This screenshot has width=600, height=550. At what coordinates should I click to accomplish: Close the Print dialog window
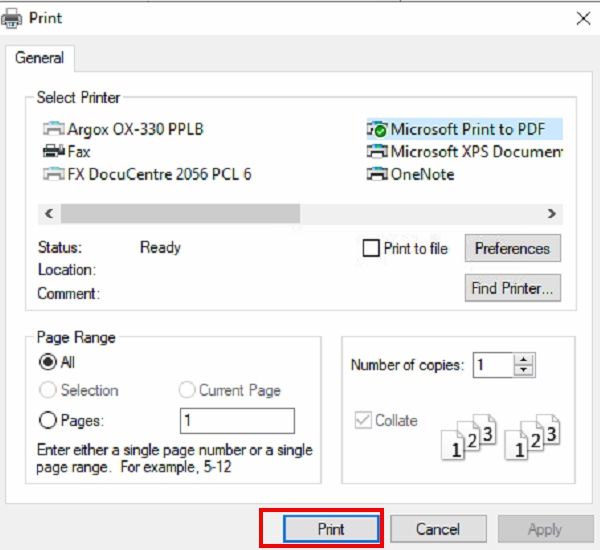click(583, 18)
